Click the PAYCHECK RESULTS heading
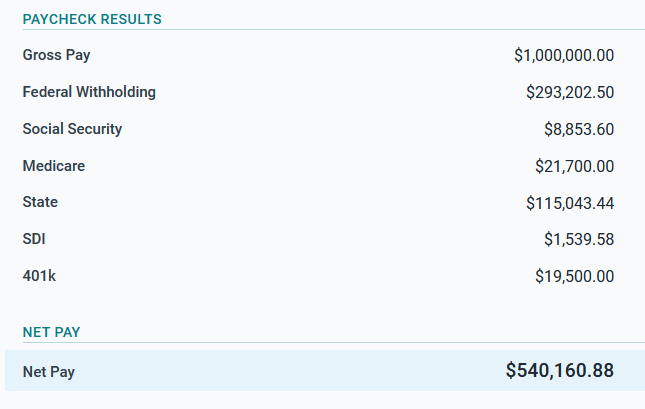The image size is (645, 409). tap(92, 19)
